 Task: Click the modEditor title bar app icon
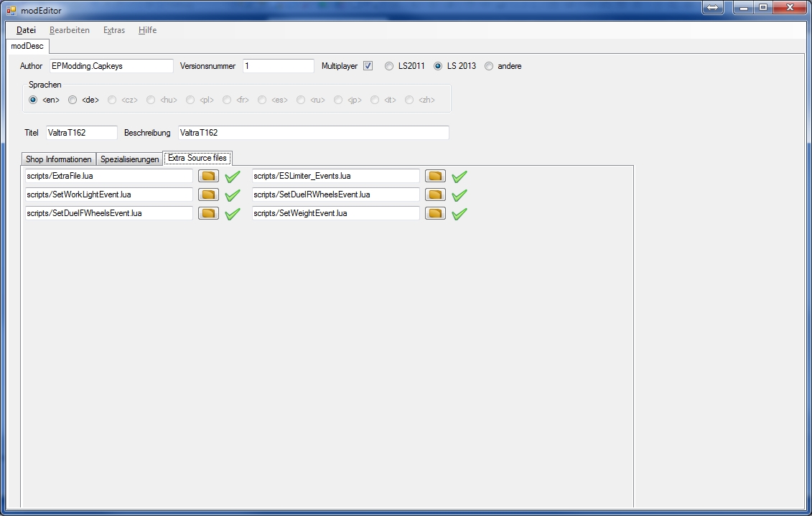point(11,10)
